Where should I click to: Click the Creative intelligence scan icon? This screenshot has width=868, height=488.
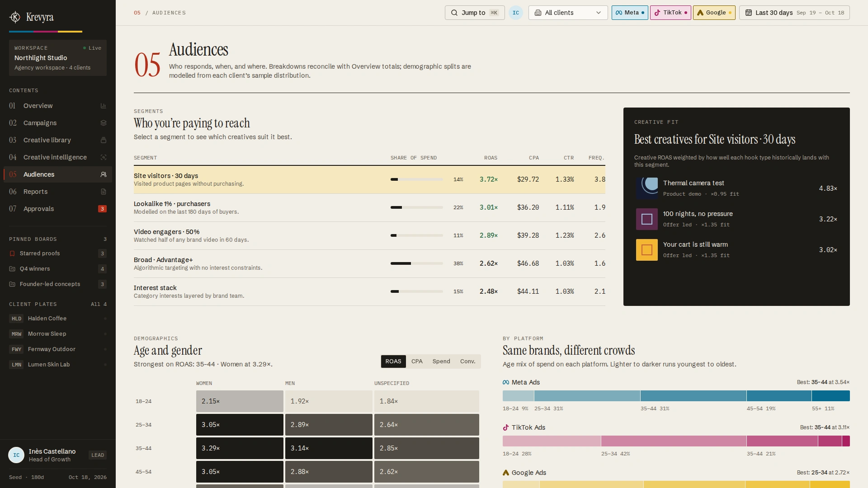[103, 157]
